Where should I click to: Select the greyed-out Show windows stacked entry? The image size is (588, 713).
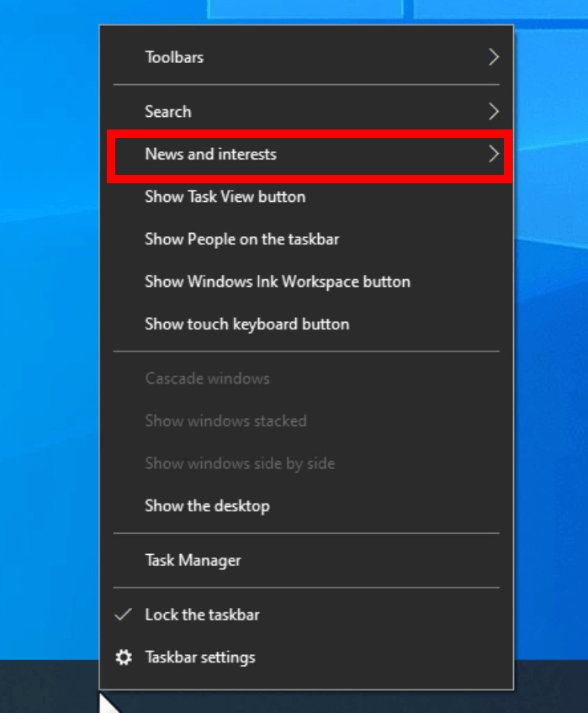tap(306, 421)
